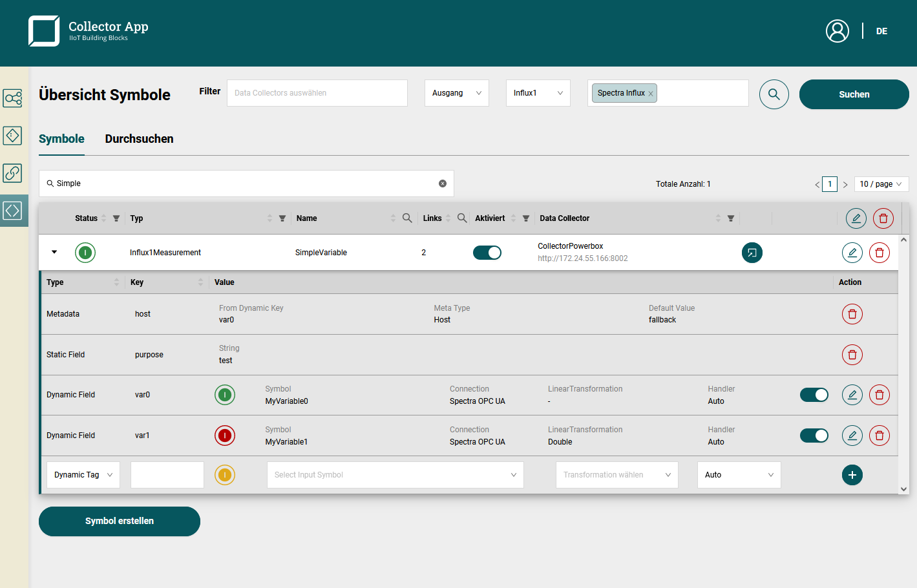Open the Select Input Symbol dropdown
917x588 pixels.
[395, 475]
